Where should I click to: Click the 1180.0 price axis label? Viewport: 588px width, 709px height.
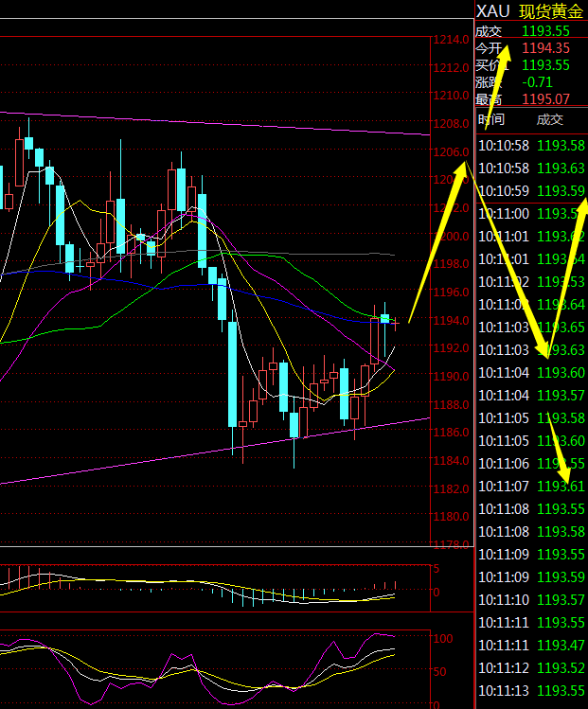[x=451, y=517]
